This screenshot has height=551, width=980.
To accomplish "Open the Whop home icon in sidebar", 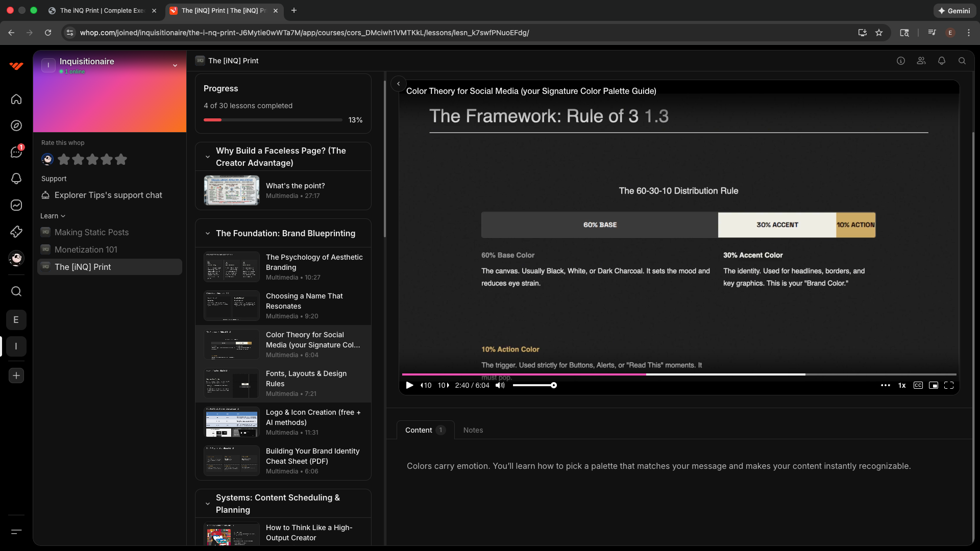I will pyautogui.click(x=16, y=99).
